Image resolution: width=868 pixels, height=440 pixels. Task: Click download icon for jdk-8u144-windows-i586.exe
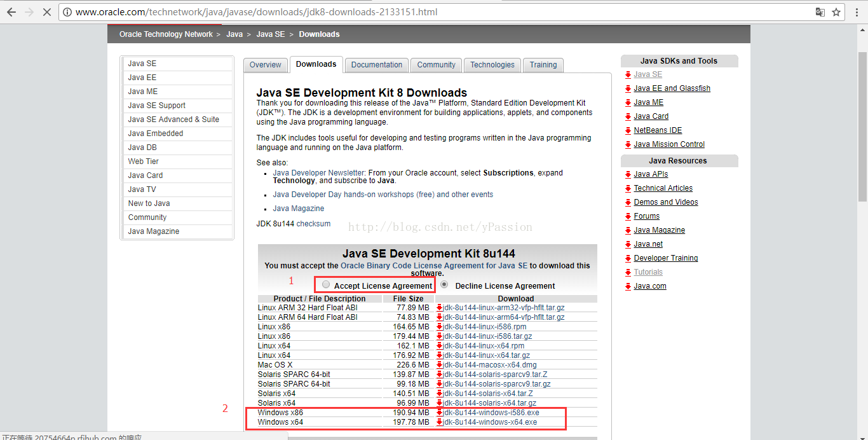pos(439,413)
